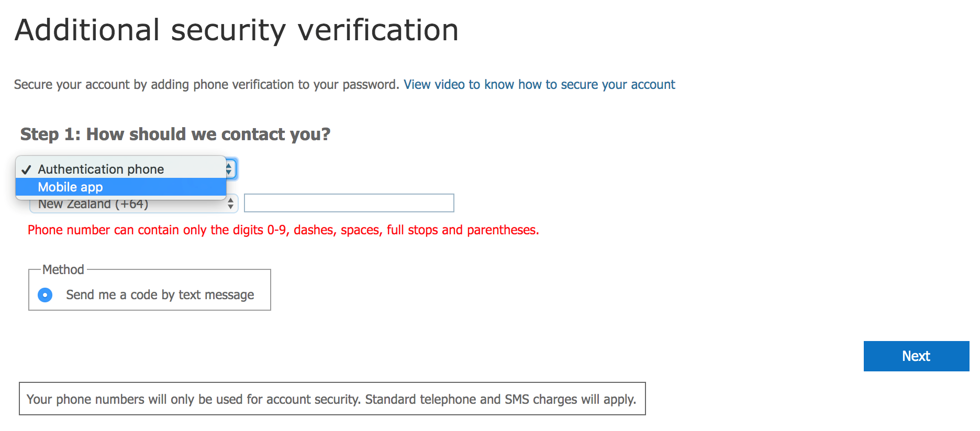This screenshot has height=431, width=980.
Task: Click the "Step 1: How should we contact you?" heading
Action: tap(175, 134)
